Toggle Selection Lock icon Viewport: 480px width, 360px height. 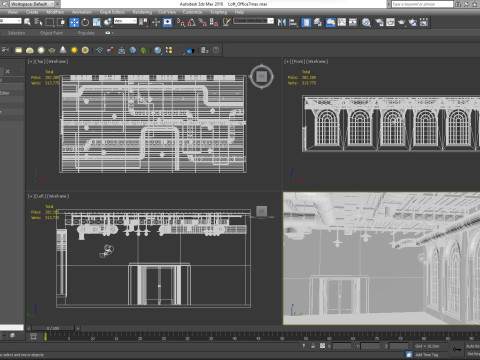(313, 346)
